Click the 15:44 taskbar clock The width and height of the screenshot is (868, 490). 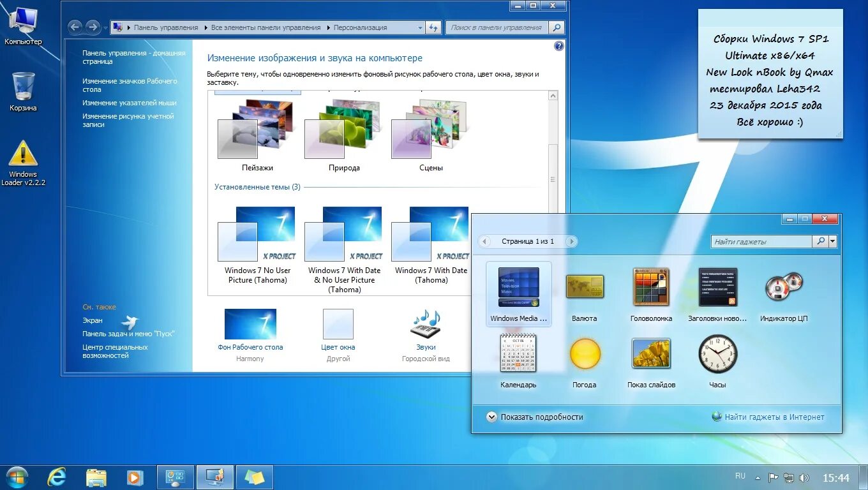point(835,477)
